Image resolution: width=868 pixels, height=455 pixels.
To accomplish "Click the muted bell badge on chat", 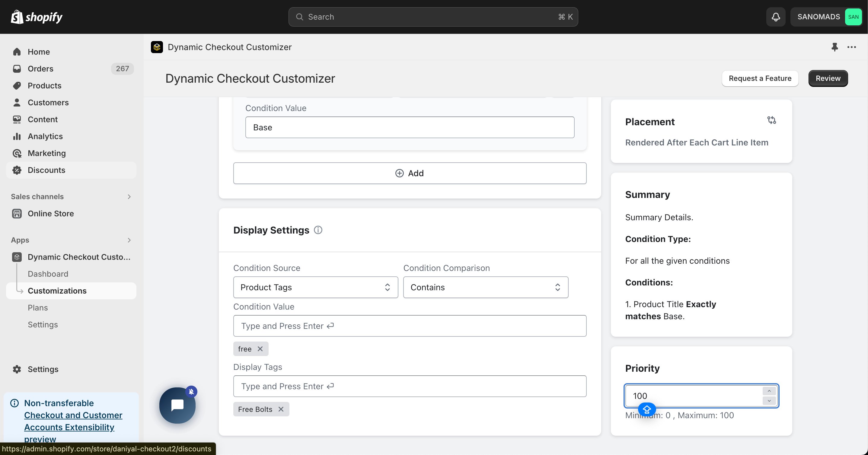I will tap(191, 392).
